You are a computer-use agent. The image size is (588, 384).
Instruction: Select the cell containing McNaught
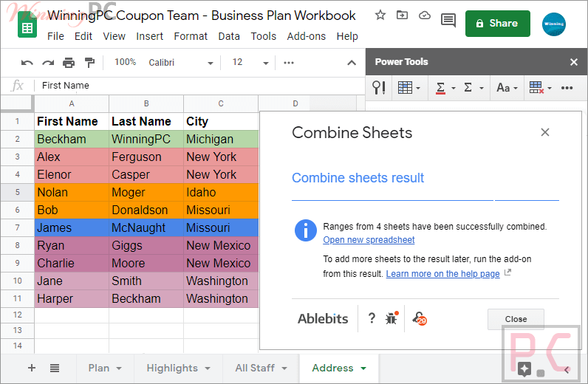tap(146, 227)
